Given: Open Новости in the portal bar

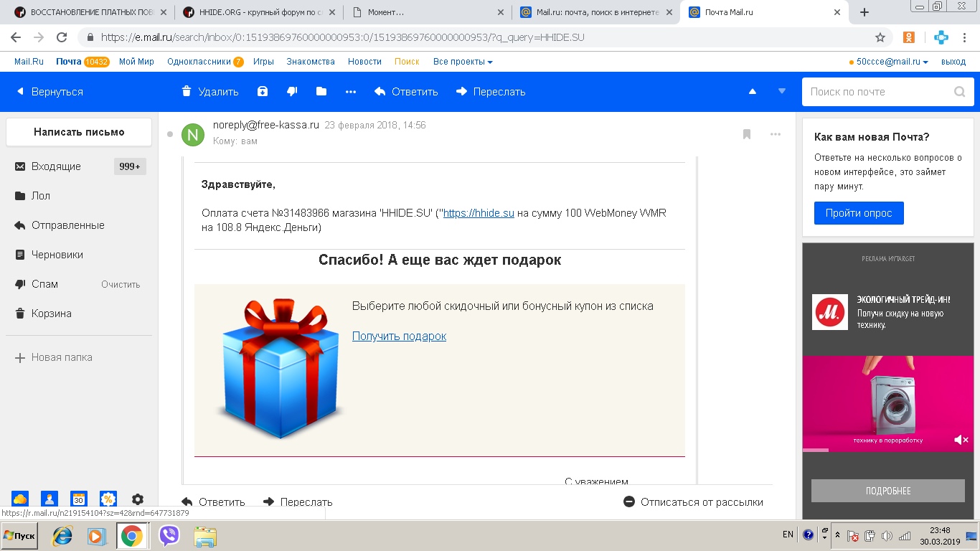Looking at the screenshot, I should click(x=364, y=62).
